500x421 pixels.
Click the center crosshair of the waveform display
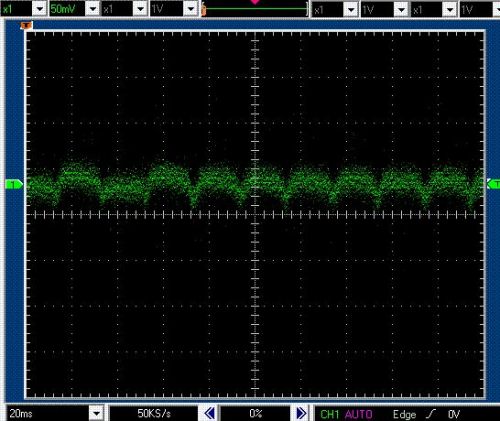coord(255,215)
